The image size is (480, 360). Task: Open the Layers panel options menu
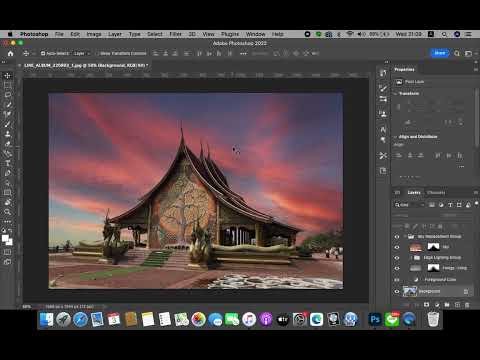click(x=476, y=192)
